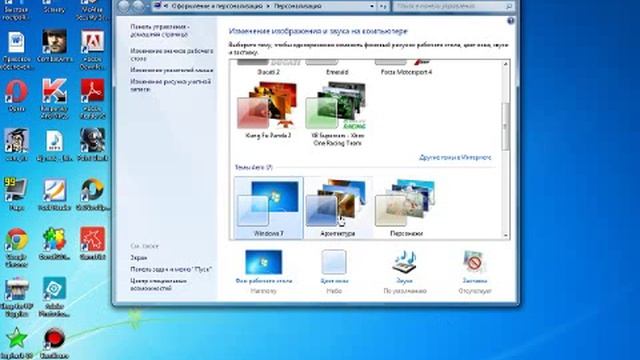Open Изменение указателей мыши link
640x360 pixels.
point(172,70)
